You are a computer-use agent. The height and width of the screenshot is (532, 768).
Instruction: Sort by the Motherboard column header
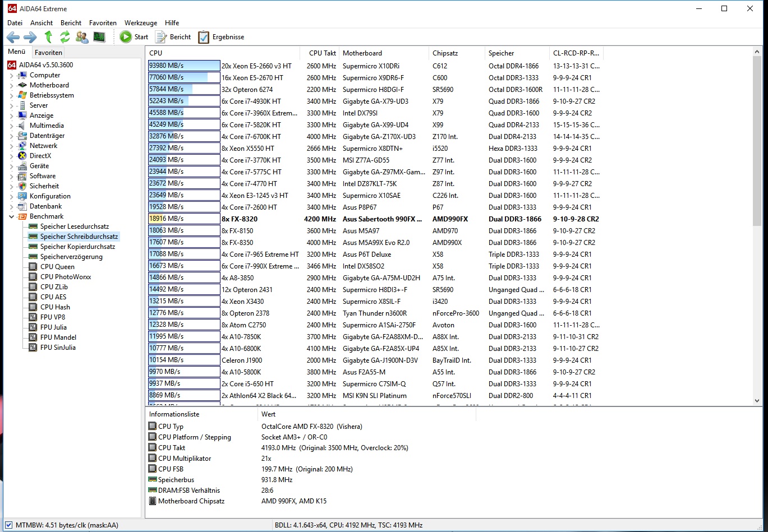(x=384, y=53)
